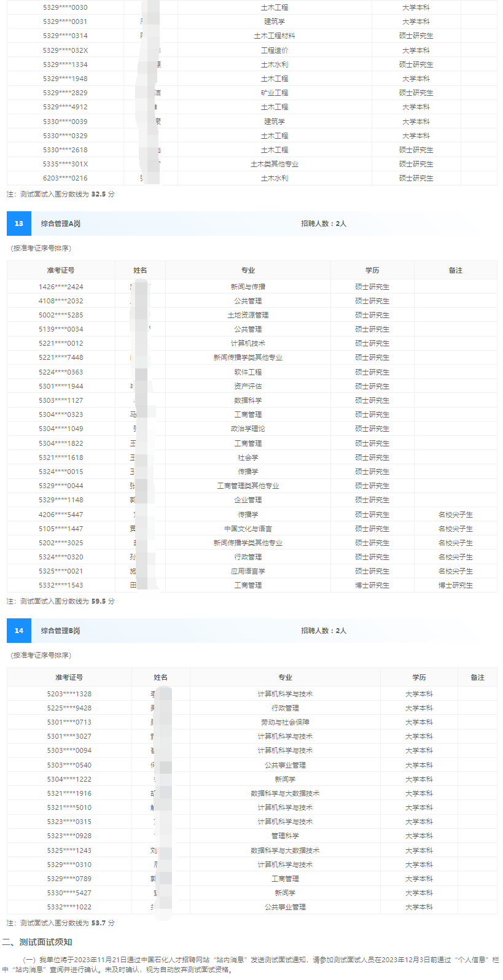Click the 土木工程材料 major cell
The width and height of the screenshot is (503, 980).
pos(275,36)
